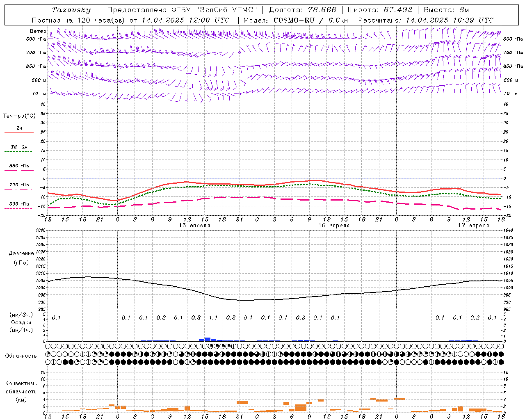Click the Облачность cloud cover label
Viewport: 525px width, 420px height.
(x=21, y=356)
